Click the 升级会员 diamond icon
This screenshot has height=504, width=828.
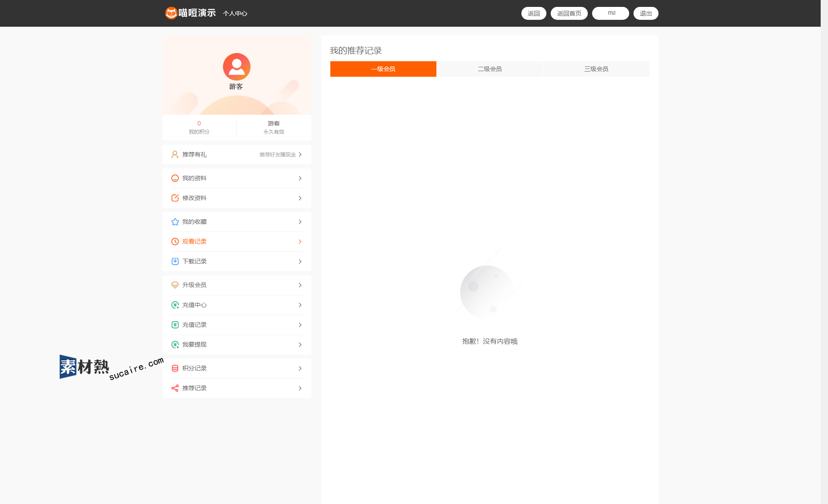[175, 285]
